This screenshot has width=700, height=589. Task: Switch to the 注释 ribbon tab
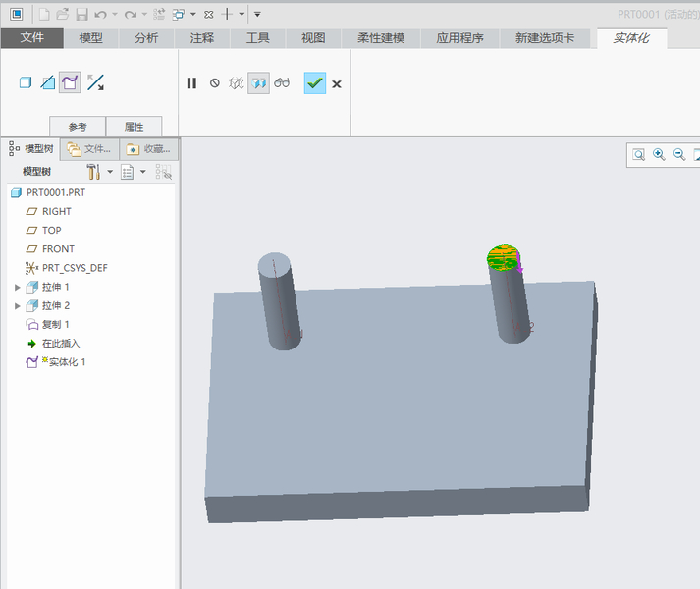(202, 38)
